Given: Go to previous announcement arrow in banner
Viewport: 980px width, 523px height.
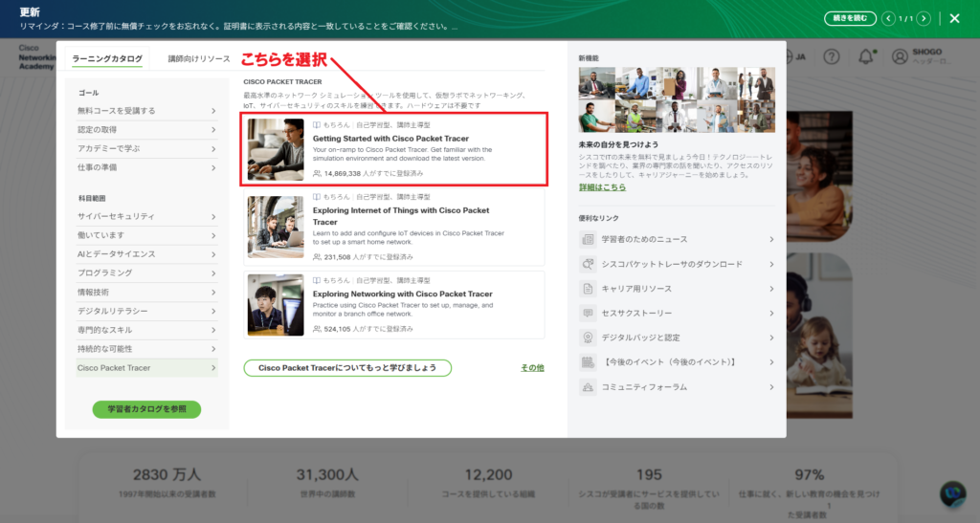Looking at the screenshot, I should [x=888, y=19].
